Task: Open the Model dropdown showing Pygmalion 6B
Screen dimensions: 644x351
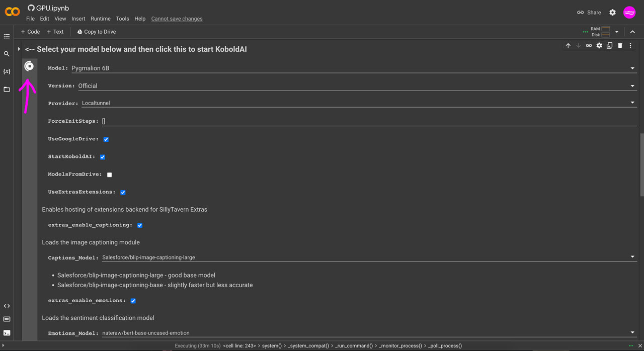Action: click(x=354, y=68)
